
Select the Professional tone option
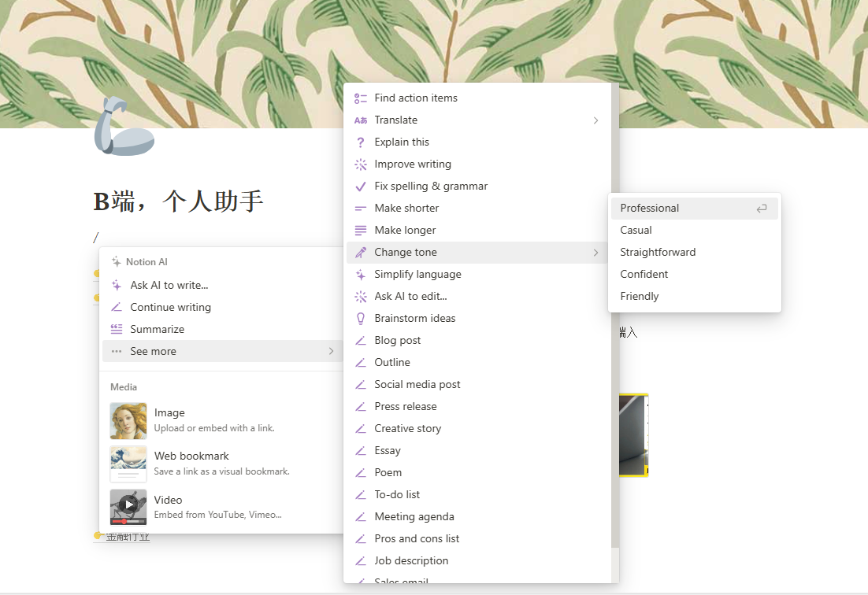pos(650,209)
